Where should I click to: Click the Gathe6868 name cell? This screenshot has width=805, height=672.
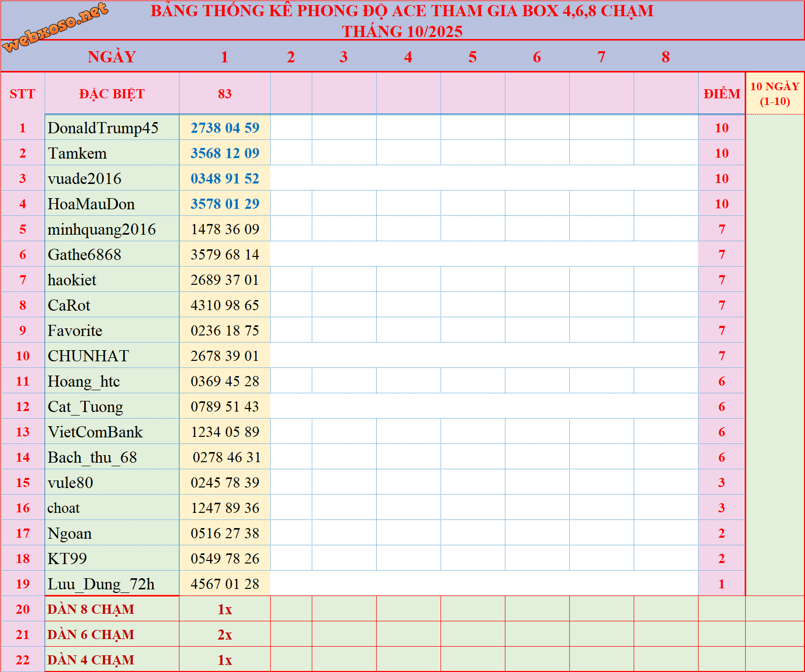click(85, 254)
